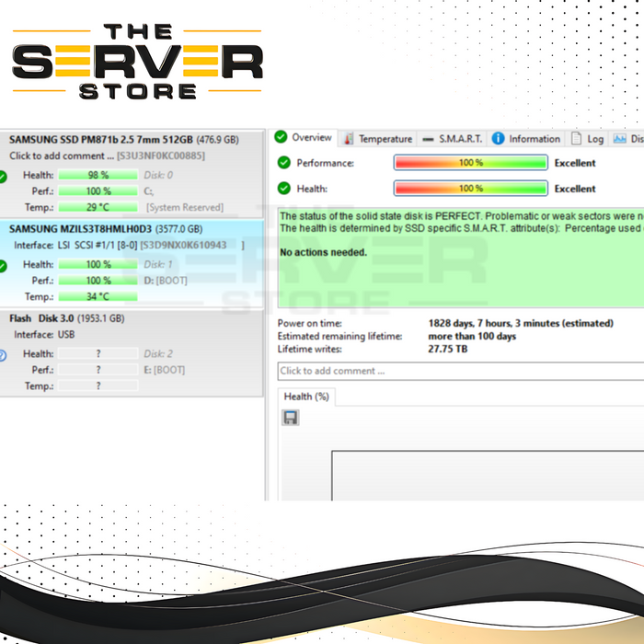The height and width of the screenshot is (644, 644).
Task: Click the status icon for SAMSUNG SSD PM871b
Action: click(3, 176)
